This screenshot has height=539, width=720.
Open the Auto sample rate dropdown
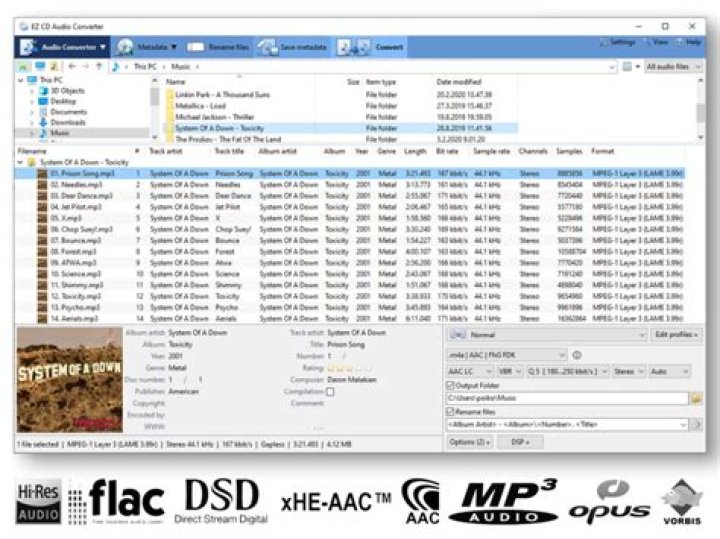point(669,371)
